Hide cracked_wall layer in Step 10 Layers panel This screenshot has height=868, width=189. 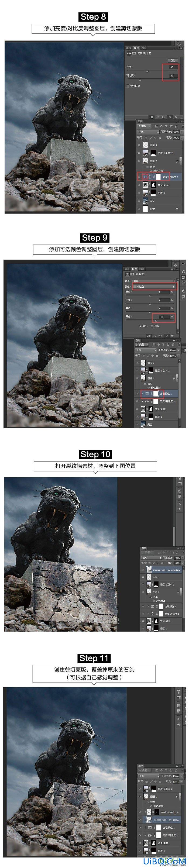tap(143, 569)
